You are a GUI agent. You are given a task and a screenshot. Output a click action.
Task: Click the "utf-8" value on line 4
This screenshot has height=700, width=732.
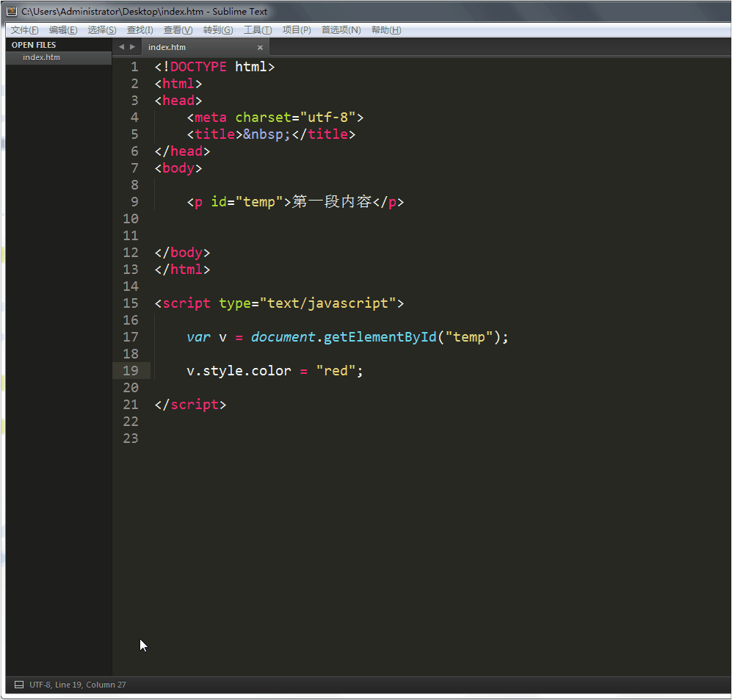coord(327,118)
